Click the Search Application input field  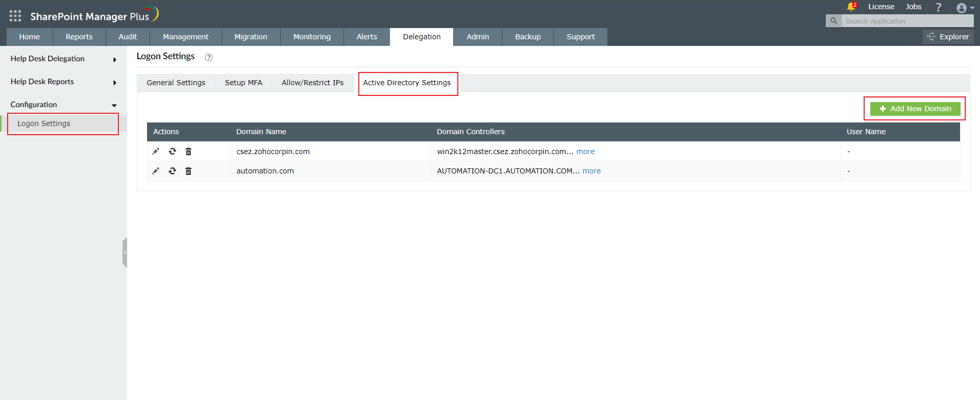click(x=907, y=21)
